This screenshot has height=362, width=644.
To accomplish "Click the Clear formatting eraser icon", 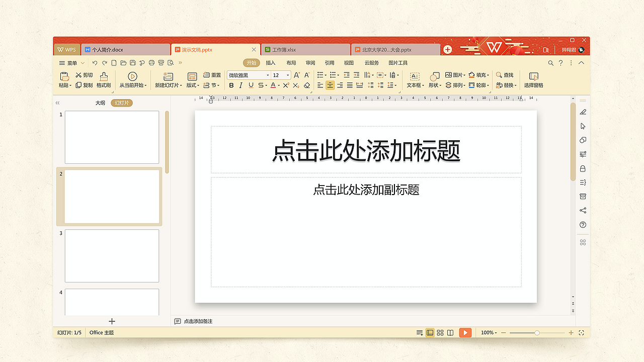I will tap(307, 85).
